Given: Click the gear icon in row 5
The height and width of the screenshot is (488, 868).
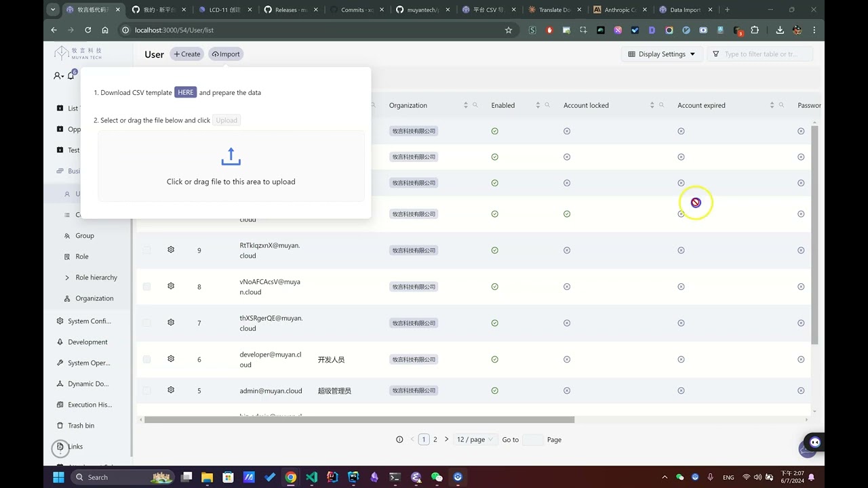Looking at the screenshot, I should tap(171, 390).
